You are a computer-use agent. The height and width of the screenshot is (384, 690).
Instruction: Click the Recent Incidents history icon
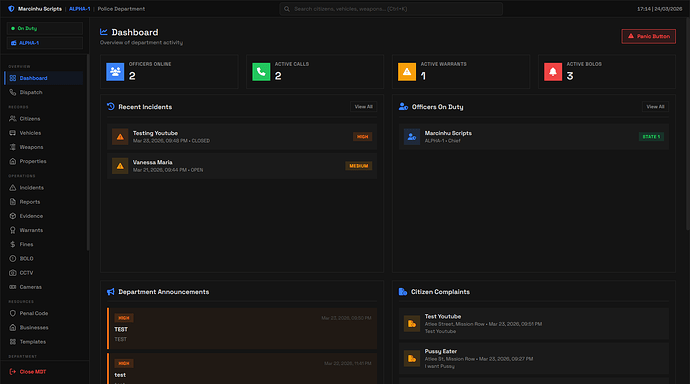pyautogui.click(x=110, y=106)
